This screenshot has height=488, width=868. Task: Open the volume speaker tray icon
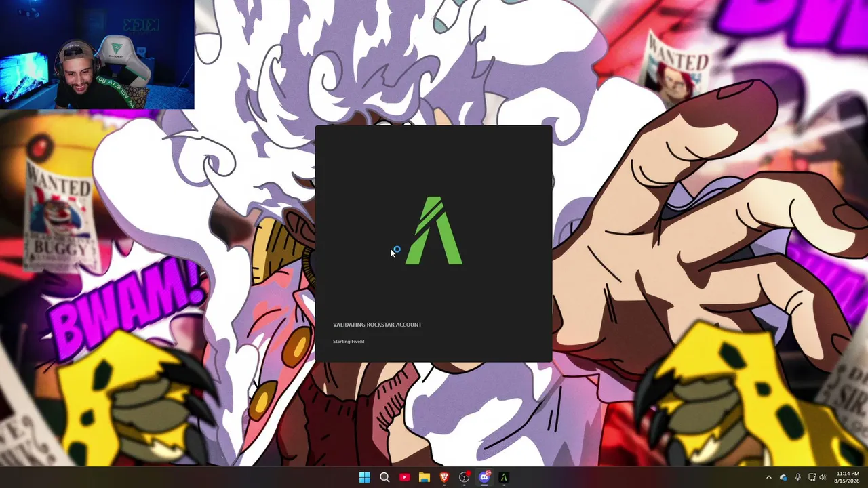tap(823, 477)
